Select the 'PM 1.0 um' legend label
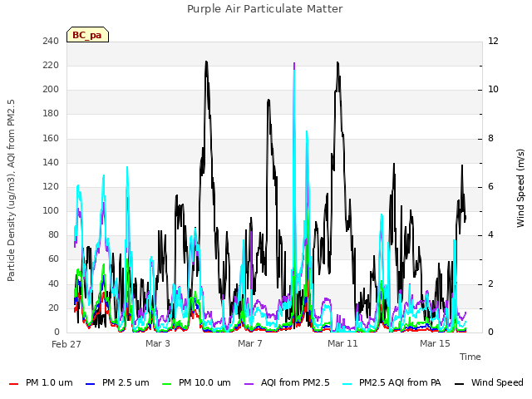The height and width of the screenshot is (399, 532). (49, 382)
